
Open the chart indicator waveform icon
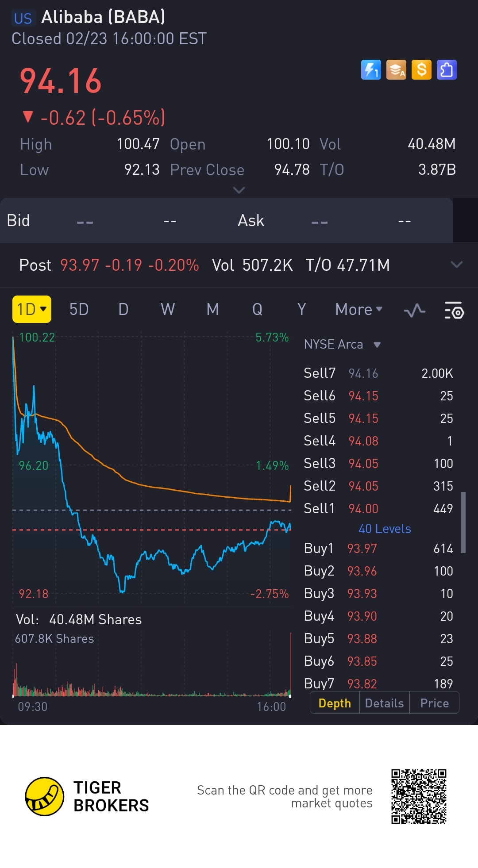(x=415, y=310)
